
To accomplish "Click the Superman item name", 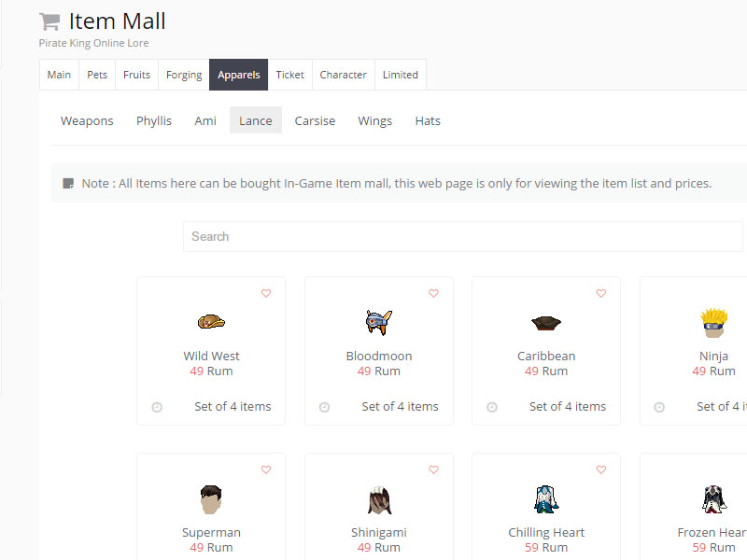I will [x=211, y=532].
